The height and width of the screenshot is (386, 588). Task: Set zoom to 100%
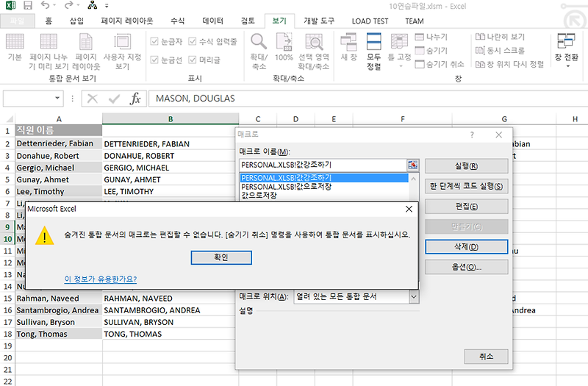tap(284, 47)
